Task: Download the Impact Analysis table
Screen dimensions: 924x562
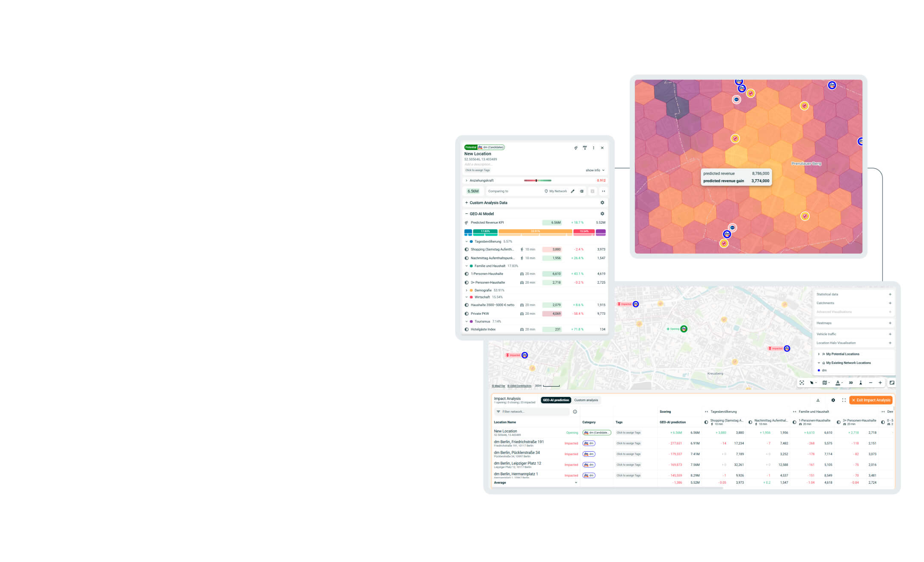Action: tap(818, 400)
